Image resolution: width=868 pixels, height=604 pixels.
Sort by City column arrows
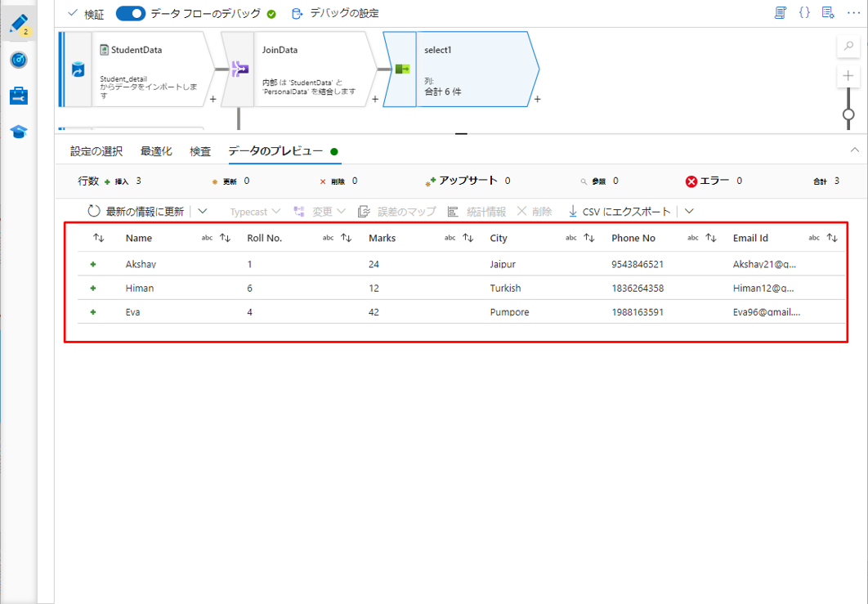pos(589,238)
